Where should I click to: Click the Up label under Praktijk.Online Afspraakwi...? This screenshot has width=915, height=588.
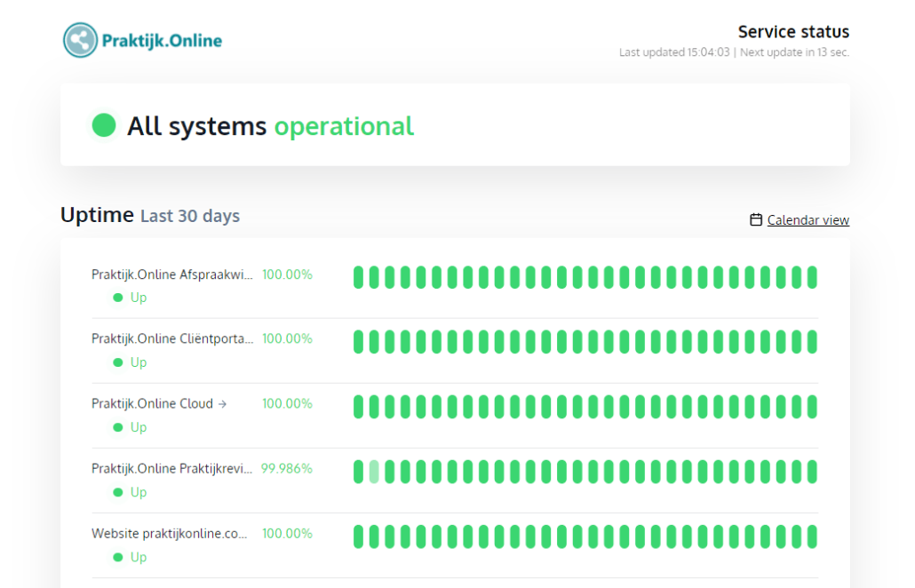139,298
